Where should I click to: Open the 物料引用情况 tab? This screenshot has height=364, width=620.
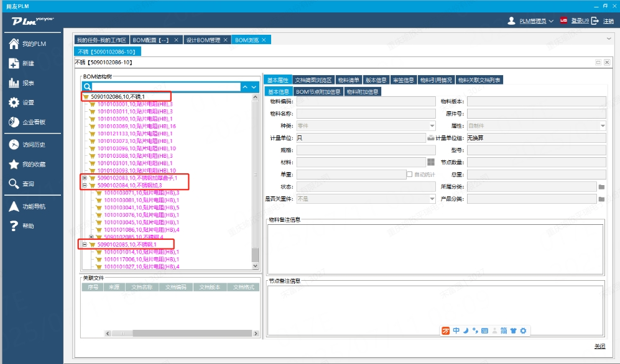436,80
